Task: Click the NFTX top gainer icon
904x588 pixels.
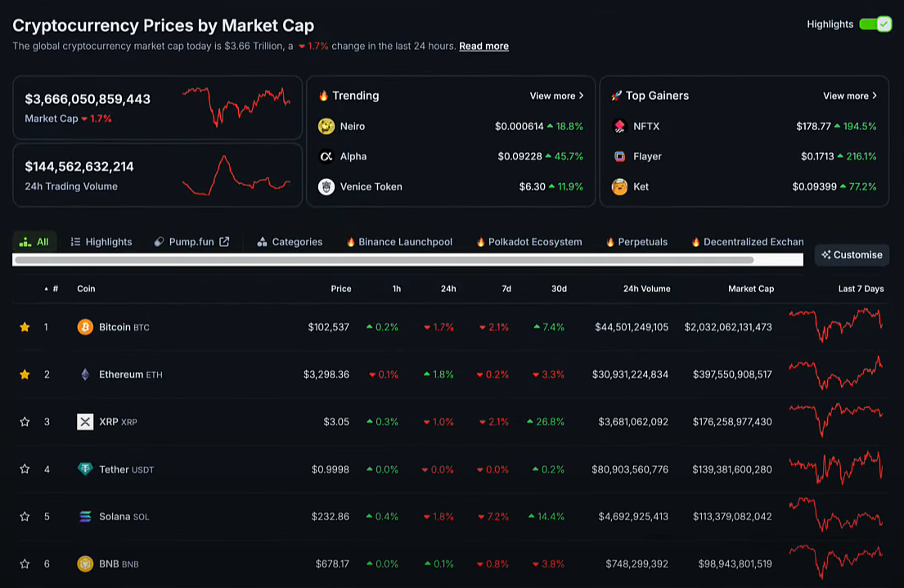Action: pos(619,126)
